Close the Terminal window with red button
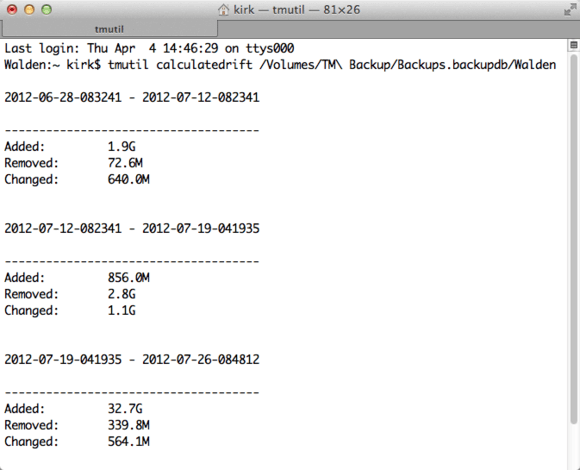This screenshot has height=470, width=580. click(x=12, y=10)
